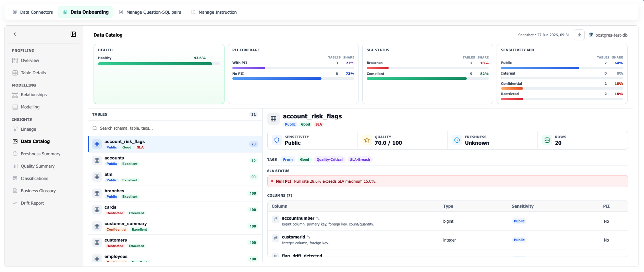Collapse the sidebar panel icon
644x272 pixels.
pos(73,34)
